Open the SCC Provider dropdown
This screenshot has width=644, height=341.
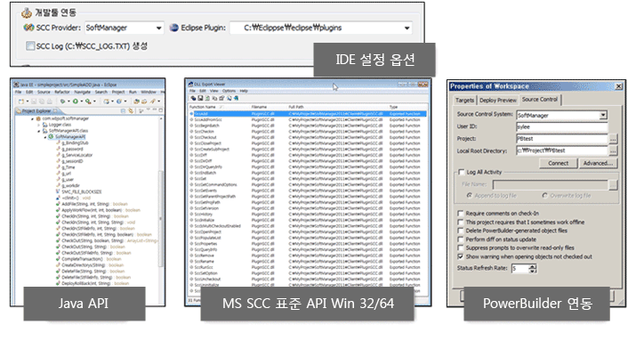124,28
